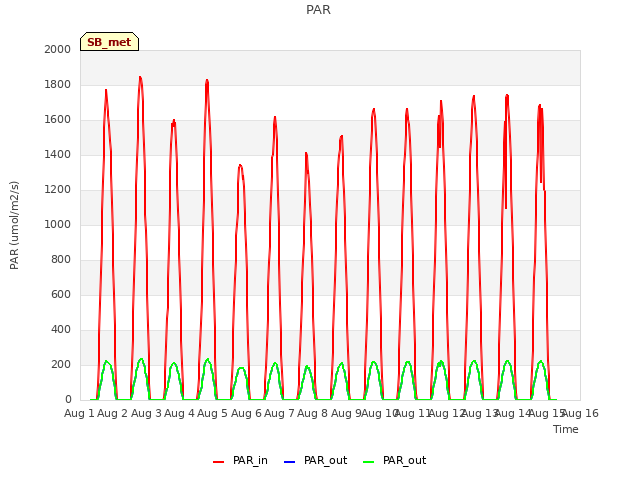Click the PAR (umol/m2/s) y-axis label

(14, 225)
